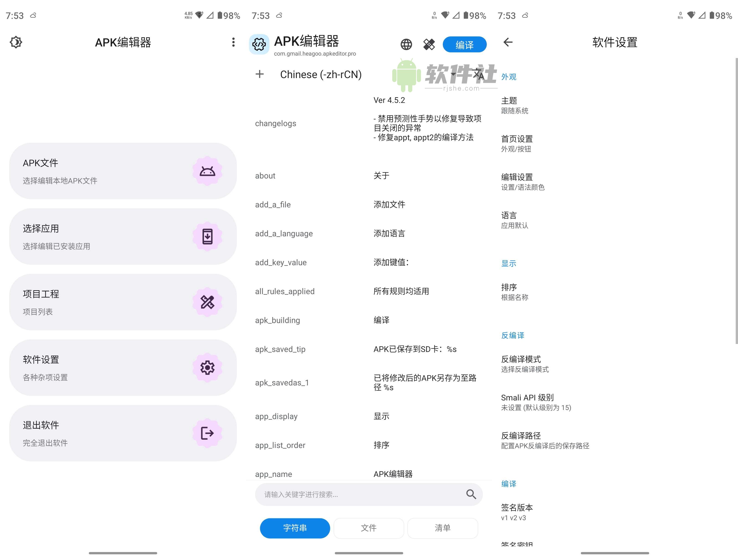Image resolution: width=738 pixels, height=560 pixels.
Task: Open the APK文件 local file picker icon
Action: [x=208, y=171]
